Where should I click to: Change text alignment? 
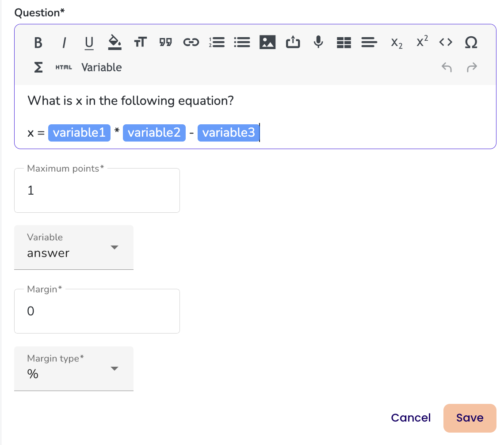369,42
